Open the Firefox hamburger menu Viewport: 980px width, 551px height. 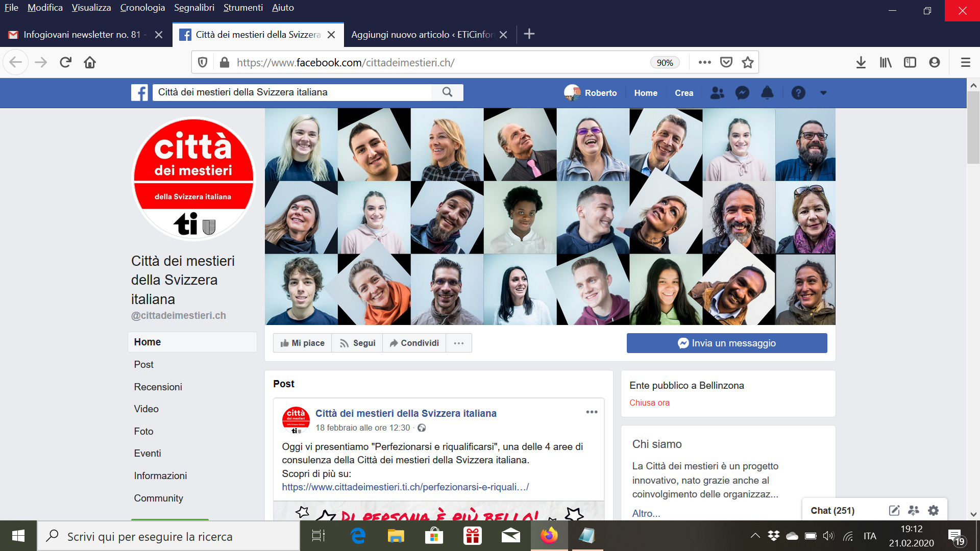(965, 62)
